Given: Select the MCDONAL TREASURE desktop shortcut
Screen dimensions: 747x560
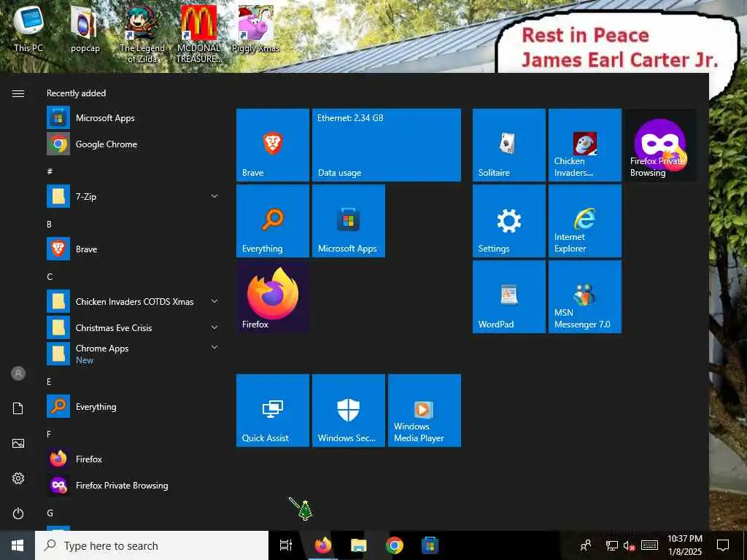Looking at the screenshot, I should (x=198, y=34).
